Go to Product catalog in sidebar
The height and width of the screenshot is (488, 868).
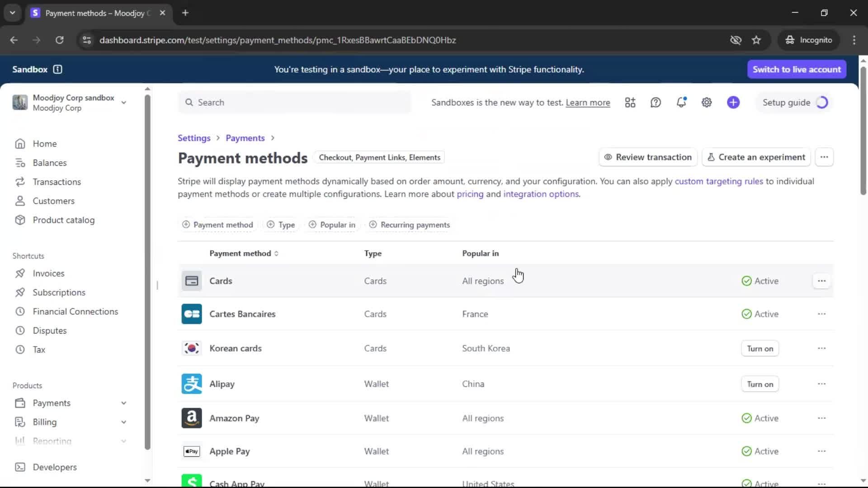coord(63,220)
